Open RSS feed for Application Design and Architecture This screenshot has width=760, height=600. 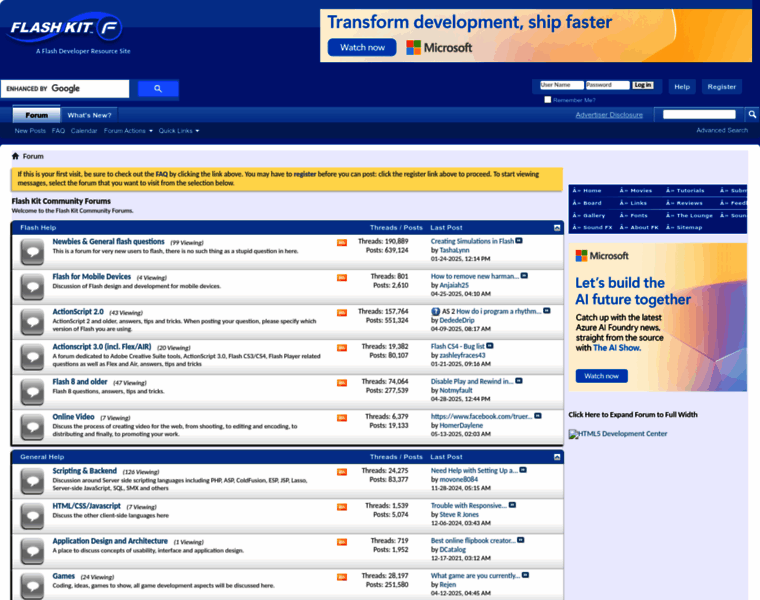[x=342, y=542]
